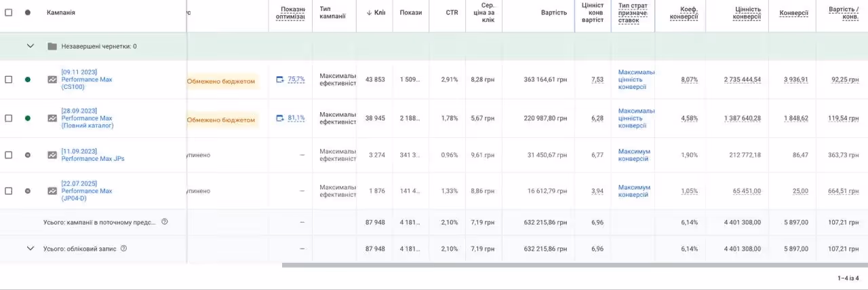
Task: Sort by the Конверсії column header
Action: 793,12
